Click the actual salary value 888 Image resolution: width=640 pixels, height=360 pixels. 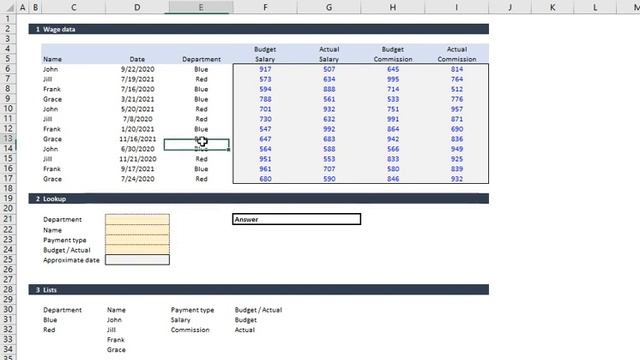(329, 89)
